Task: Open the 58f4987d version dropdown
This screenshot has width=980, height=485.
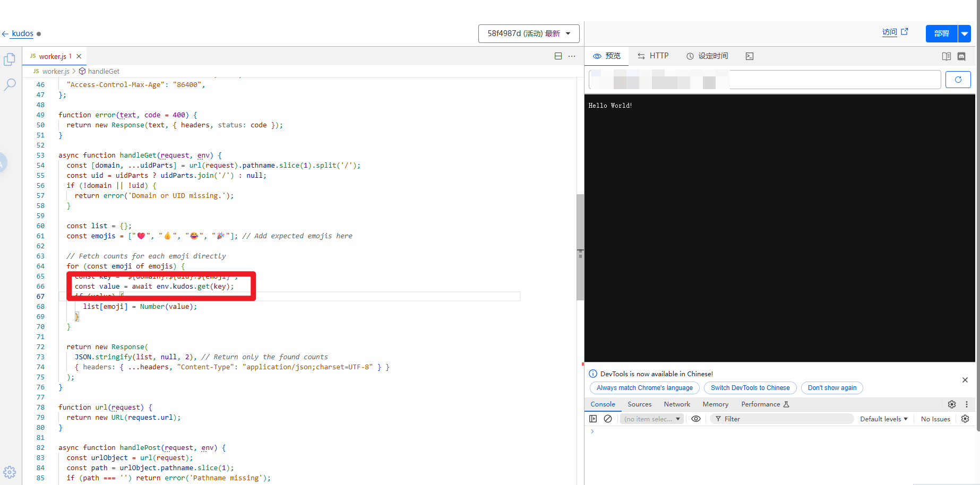Action: point(529,33)
